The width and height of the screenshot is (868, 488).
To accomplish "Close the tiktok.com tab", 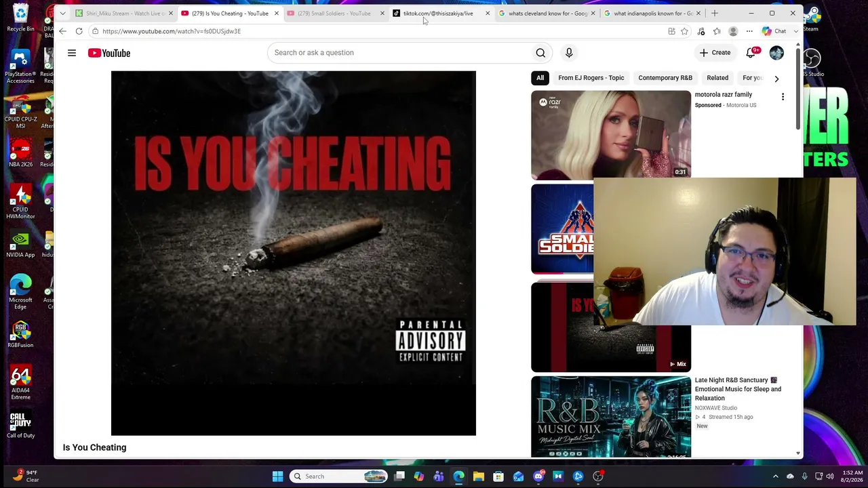I will pos(488,13).
